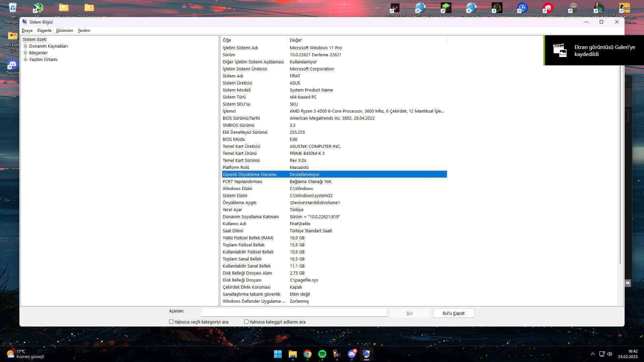
Task: Select the Kullanıcı Adı row
Action: 334,224
